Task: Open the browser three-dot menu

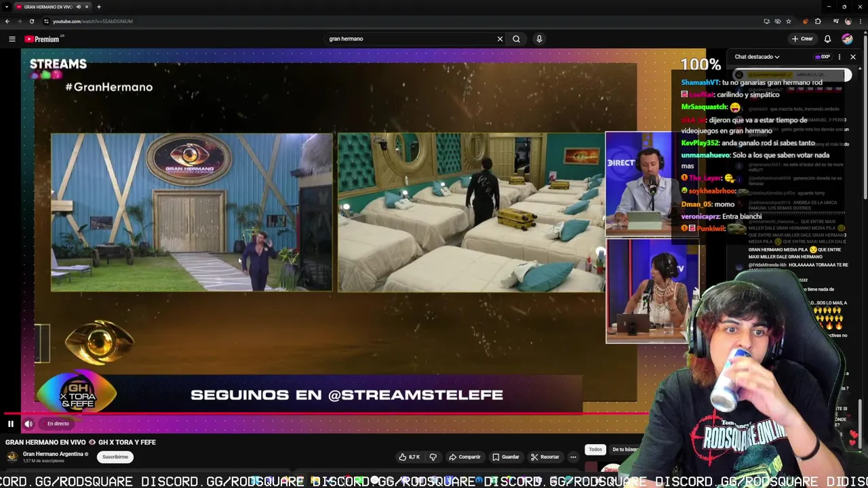Action: 860,21
